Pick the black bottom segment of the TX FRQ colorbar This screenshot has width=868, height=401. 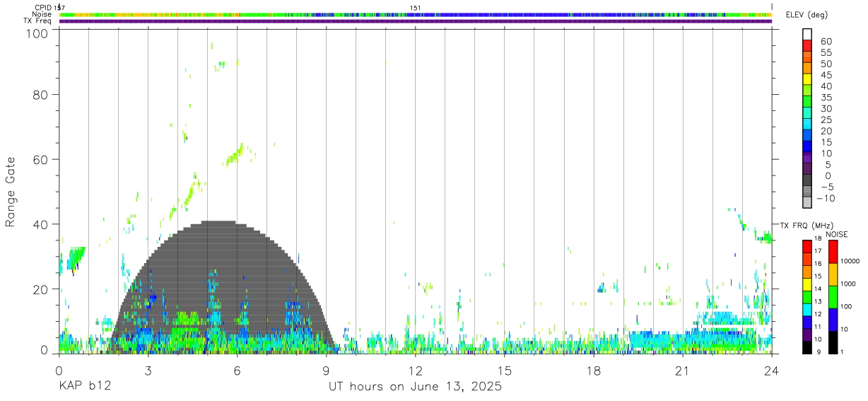(x=807, y=347)
